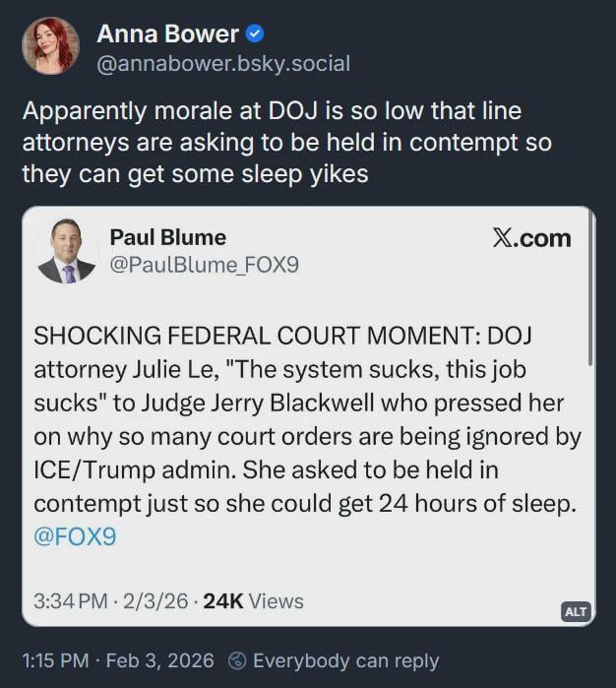Click the Paul Blume name
Image resolution: width=616 pixels, height=688 pixels.
coord(167,237)
